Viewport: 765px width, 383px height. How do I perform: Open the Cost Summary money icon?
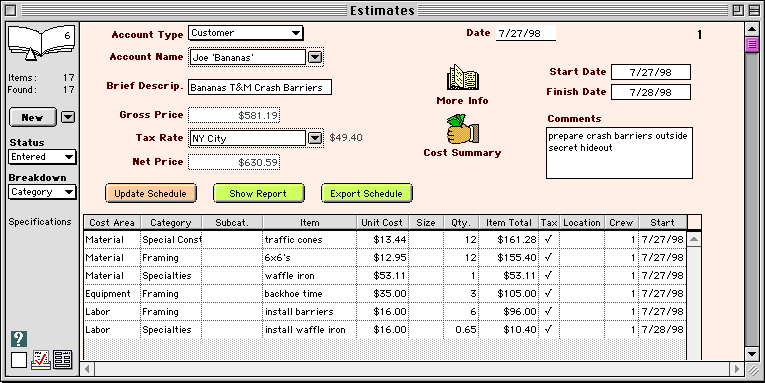(463, 129)
